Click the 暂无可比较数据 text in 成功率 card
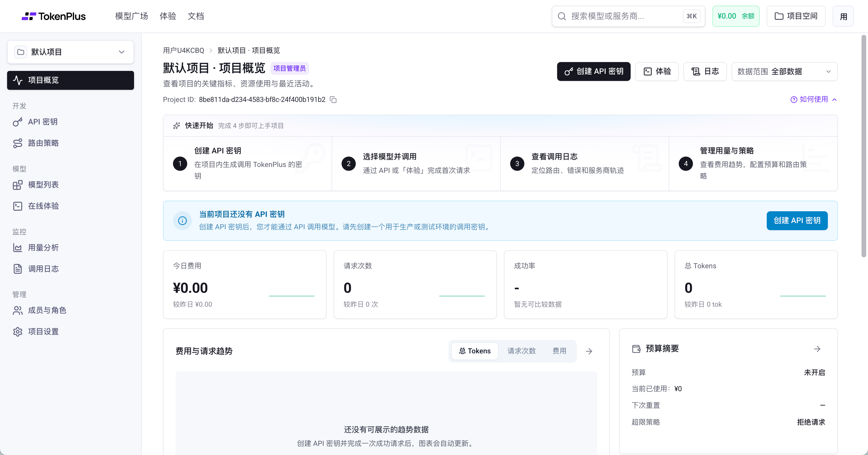 point(538,304)
